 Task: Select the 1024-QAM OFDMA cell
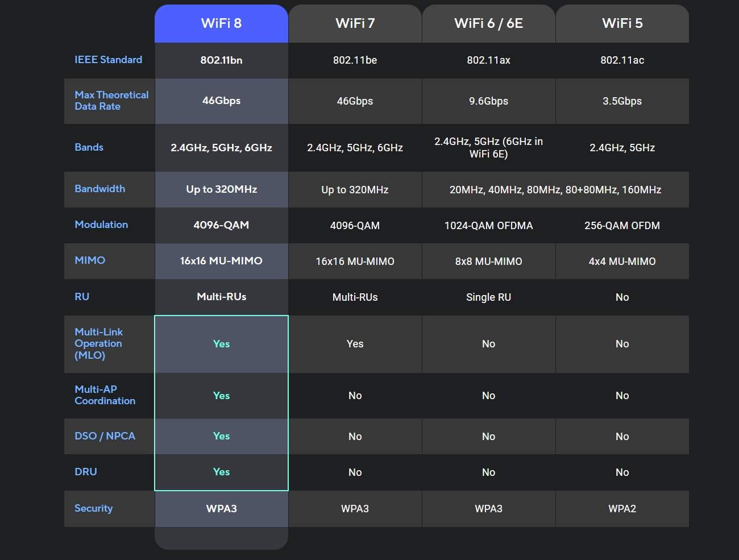[488, 226]
